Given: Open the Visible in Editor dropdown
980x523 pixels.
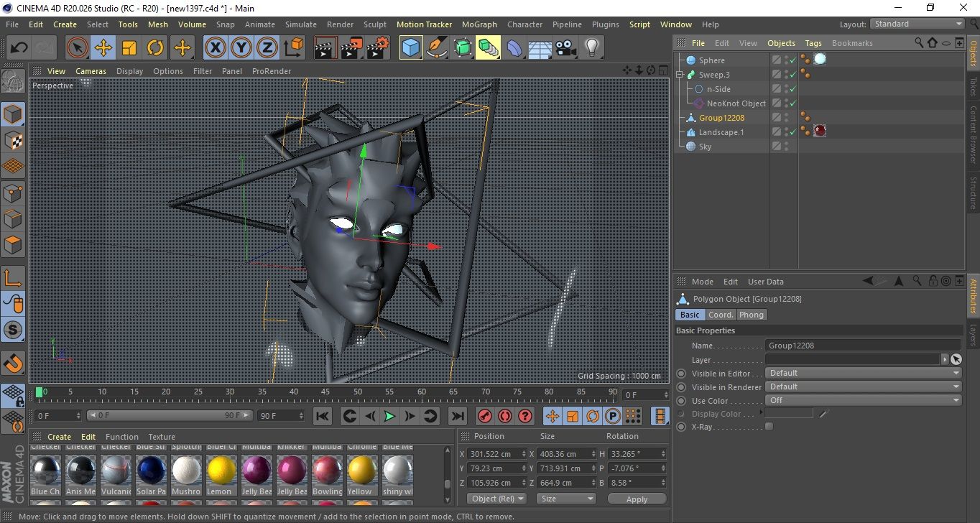Looking at the screenshot, I should tap(864, 373).
